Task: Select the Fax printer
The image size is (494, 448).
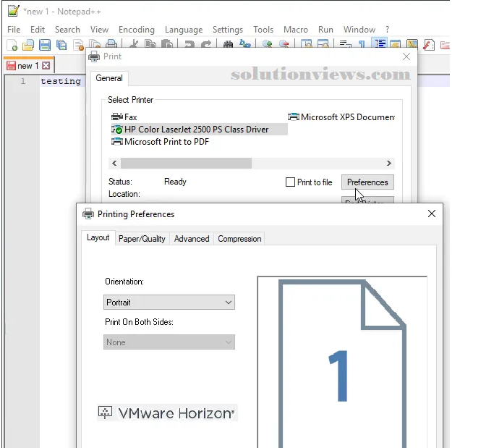Action: coord(124,117)
